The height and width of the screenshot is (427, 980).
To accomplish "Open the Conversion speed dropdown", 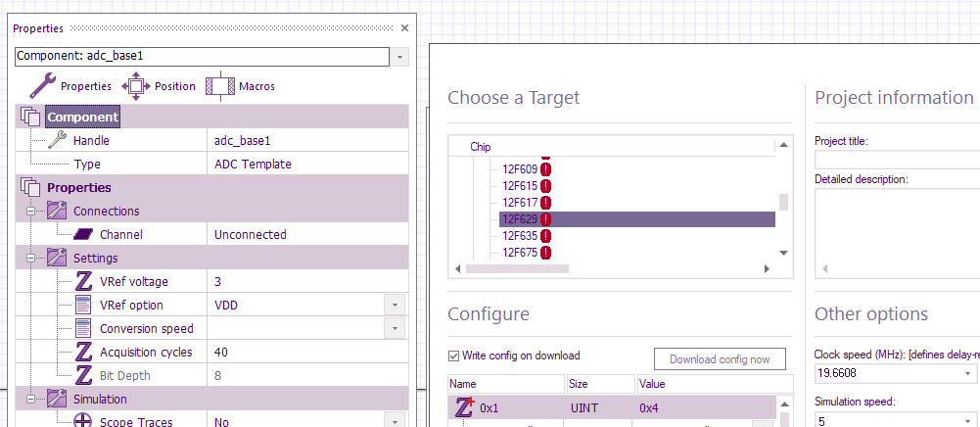I will [x=395, y=328].
